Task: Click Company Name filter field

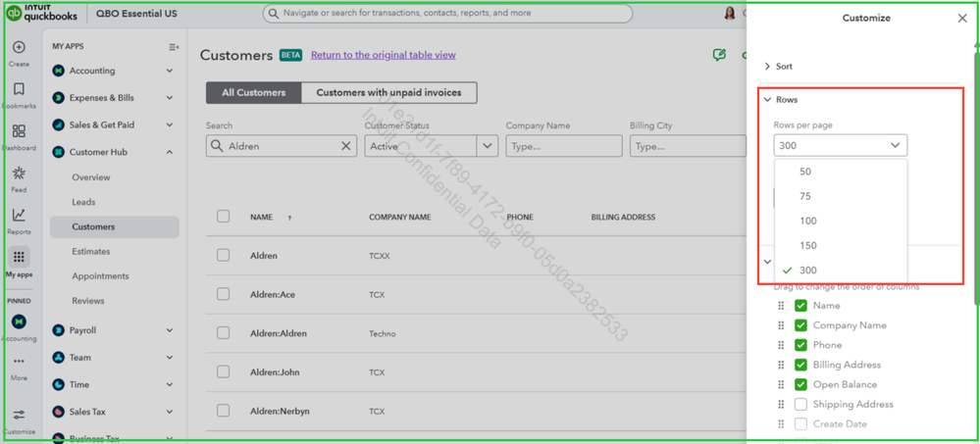Action: click(564, 145)
